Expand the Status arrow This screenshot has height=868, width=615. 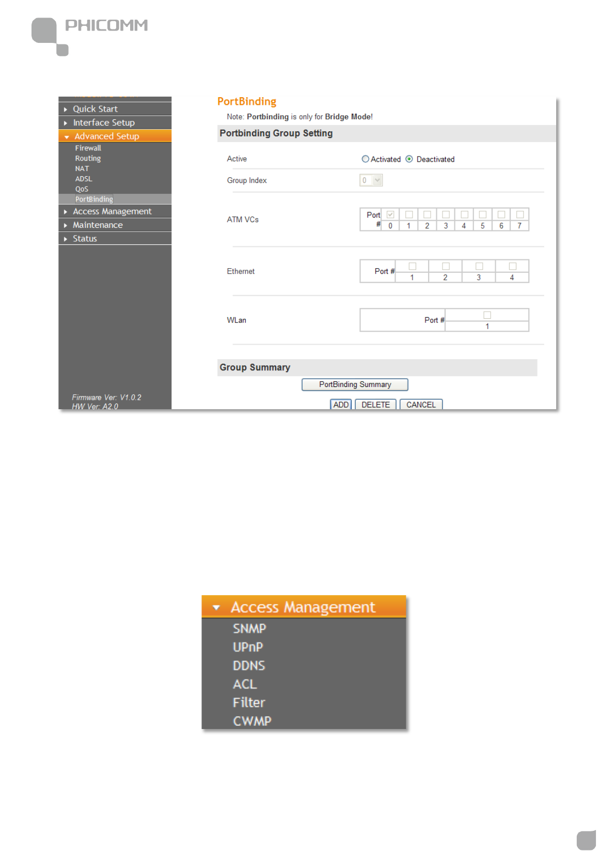(x=66, y=239)
